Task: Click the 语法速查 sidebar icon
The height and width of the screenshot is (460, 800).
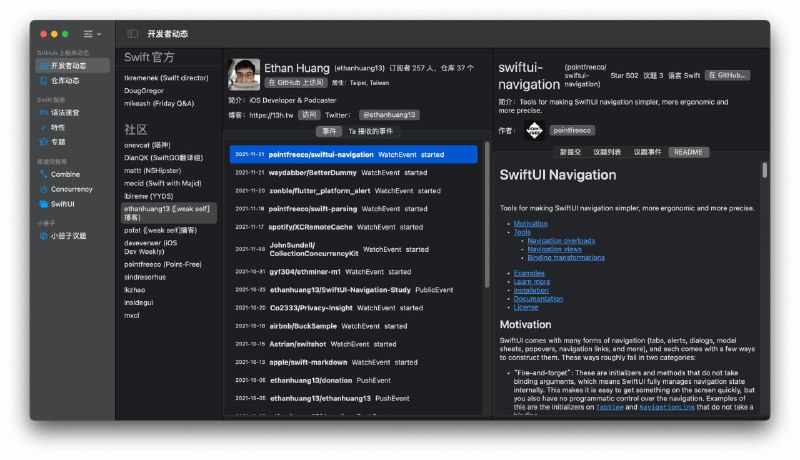Action: pos(44,113)
